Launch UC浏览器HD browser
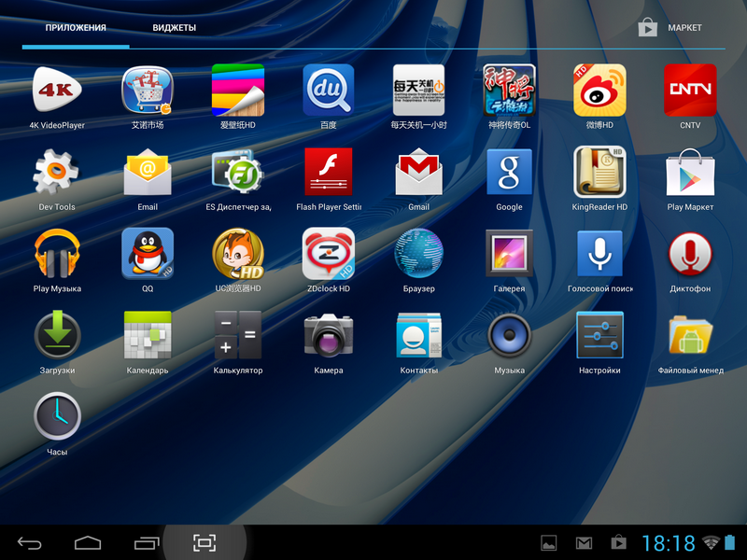This screenshot has width=747, height=560. (x=238, y=254)
